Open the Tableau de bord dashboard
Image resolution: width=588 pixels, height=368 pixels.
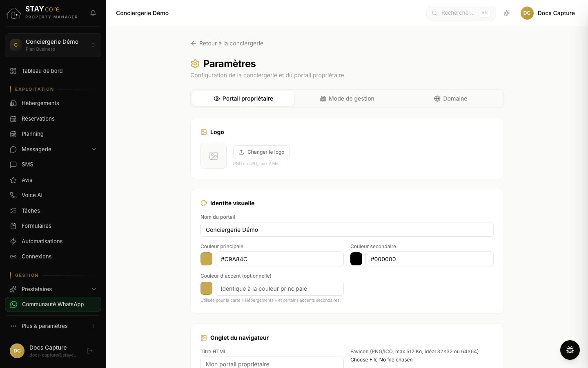coord(53,71)
